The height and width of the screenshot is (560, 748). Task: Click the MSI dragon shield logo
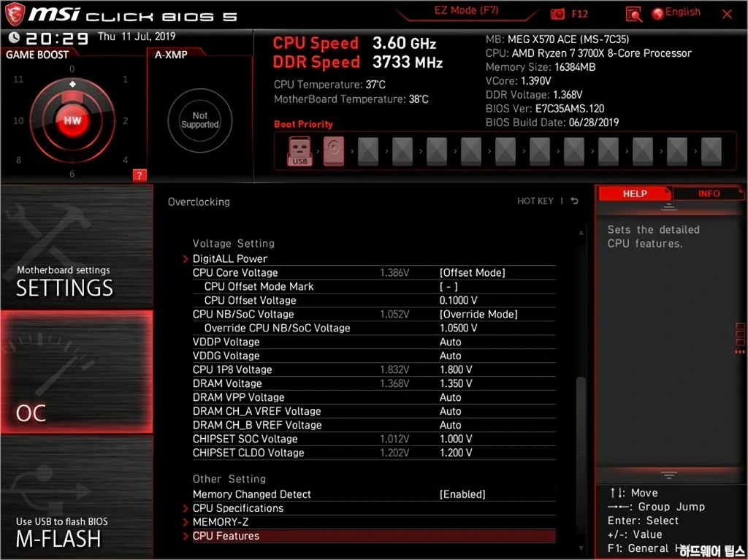pyautogui.click(x=15, y=13)
